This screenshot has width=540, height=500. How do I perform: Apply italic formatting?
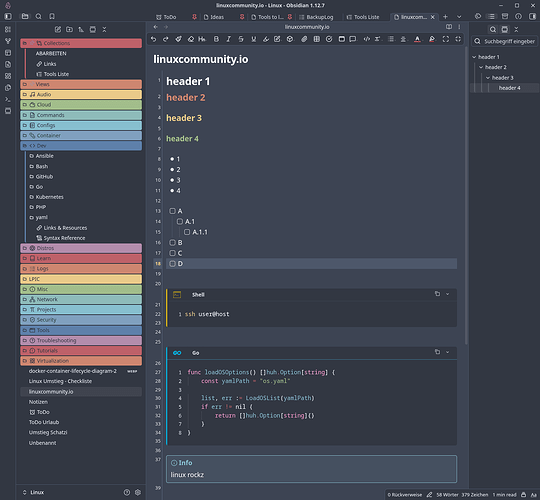tap(228, 39)
